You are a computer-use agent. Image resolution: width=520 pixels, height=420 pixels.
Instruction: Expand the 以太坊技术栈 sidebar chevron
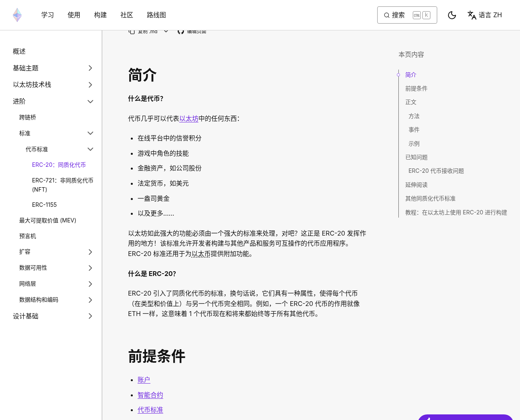point(90,85)
